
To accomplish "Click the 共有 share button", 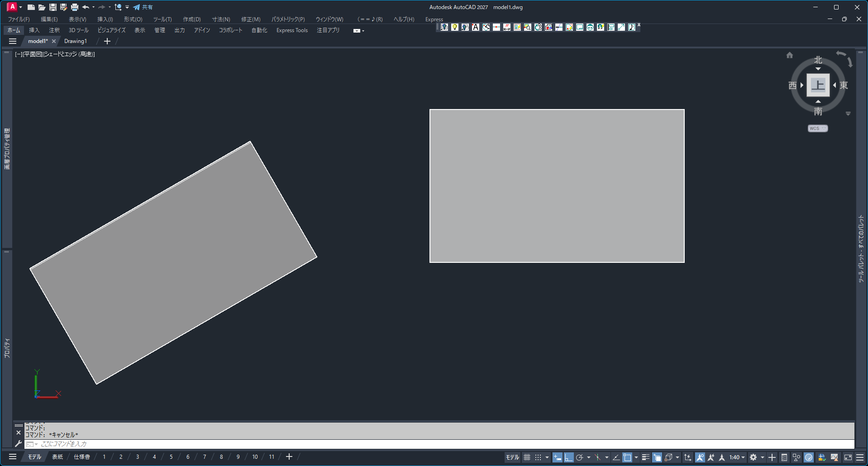I will coord(143,7).
